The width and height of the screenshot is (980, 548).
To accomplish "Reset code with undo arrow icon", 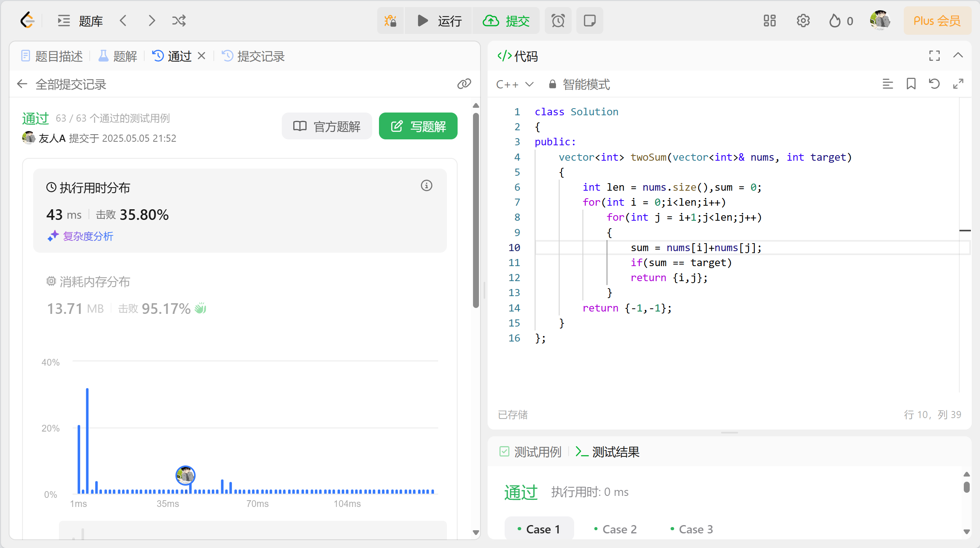I will (934, 84).
